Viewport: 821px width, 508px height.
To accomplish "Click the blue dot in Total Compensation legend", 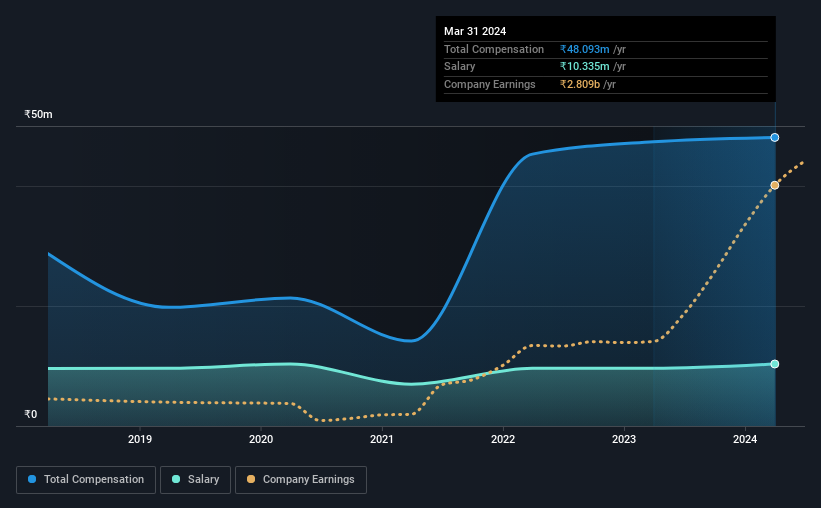I will click(32, 479).
